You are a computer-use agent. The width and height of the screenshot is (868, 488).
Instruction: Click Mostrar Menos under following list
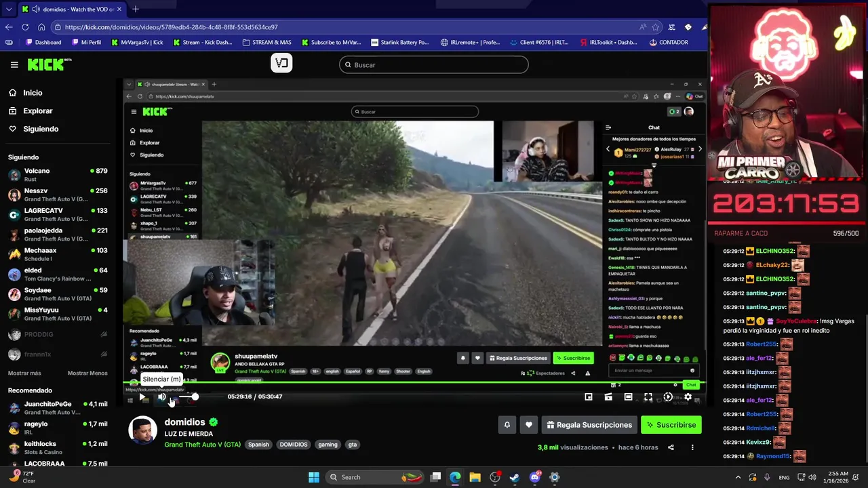[87, 373]
